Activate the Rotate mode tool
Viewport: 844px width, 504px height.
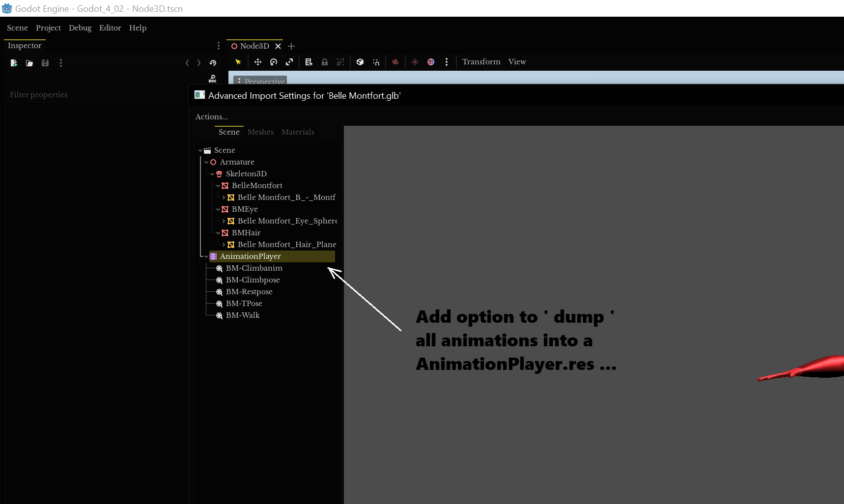coord(274,62)
